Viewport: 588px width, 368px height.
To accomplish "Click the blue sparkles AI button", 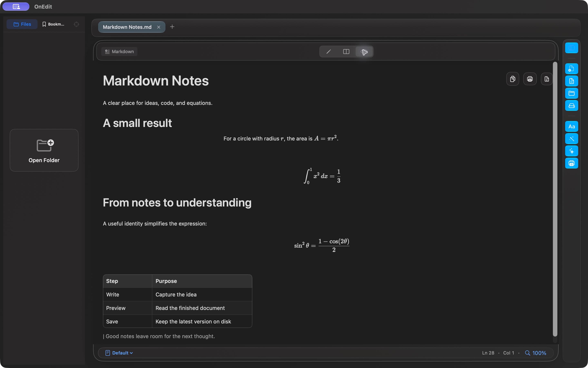I will coord(571,151).
